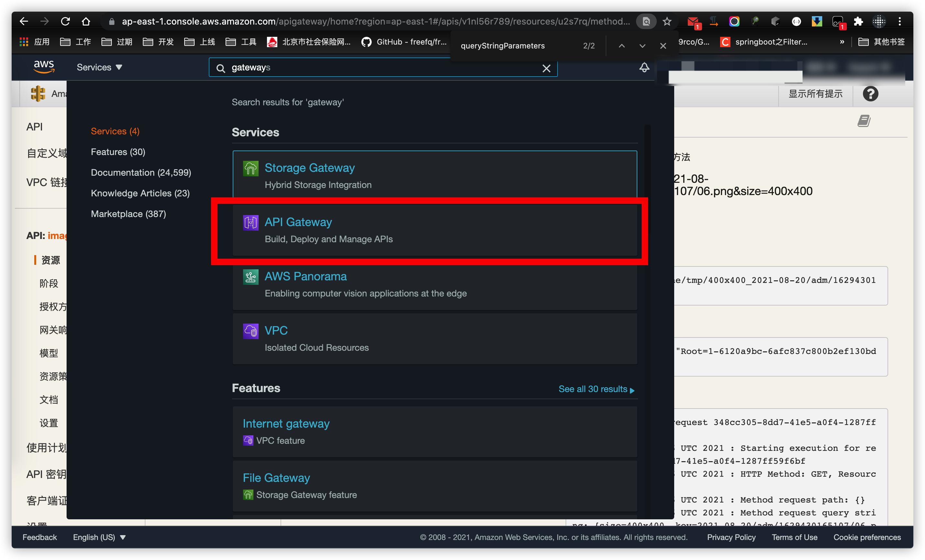Click 显示所有提示 button
The image size is (925, 560).
[815, 94]
